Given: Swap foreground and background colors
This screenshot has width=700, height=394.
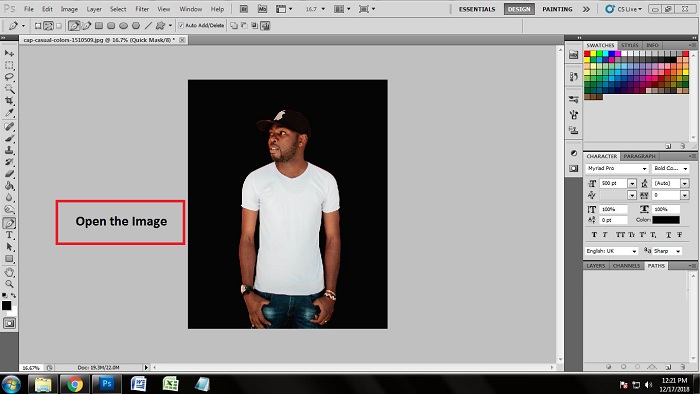Looking at the screenshot, I should [x=13, y=295].
